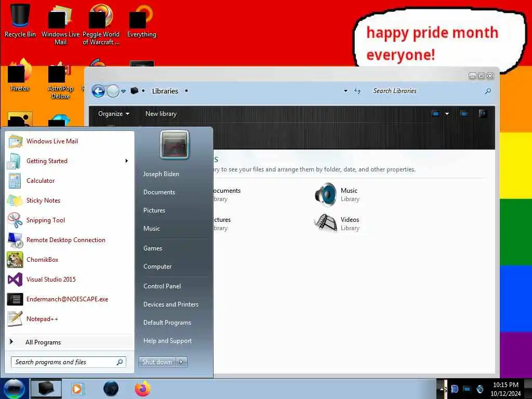Image resolution: width=532 pixels, height=399 pixels.
Task: Select the Documents library label
Action: coord(227,191)
